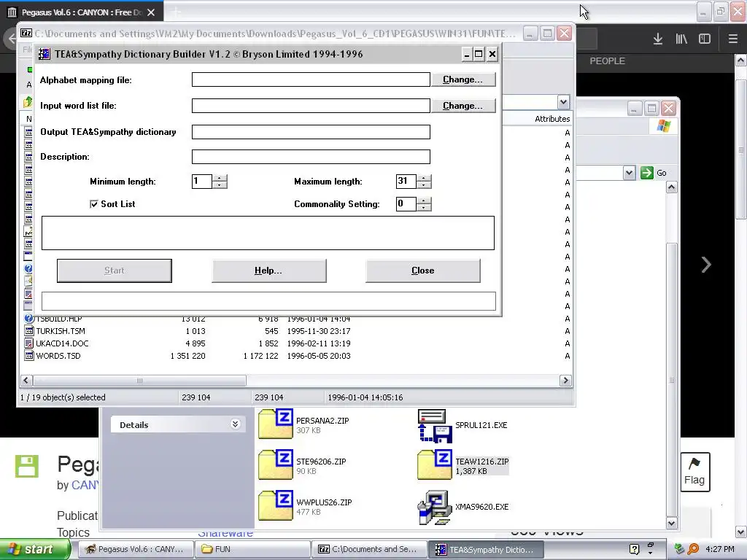Click the help question tray icon
Viewport: 747px width, 560px height.
(634, 550)
